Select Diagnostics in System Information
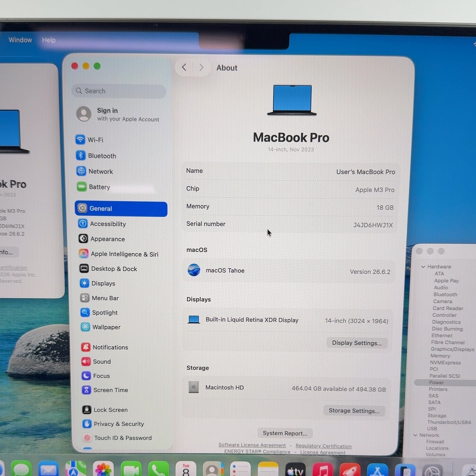This screenshot has width=476, height=476. pos(446,322)
